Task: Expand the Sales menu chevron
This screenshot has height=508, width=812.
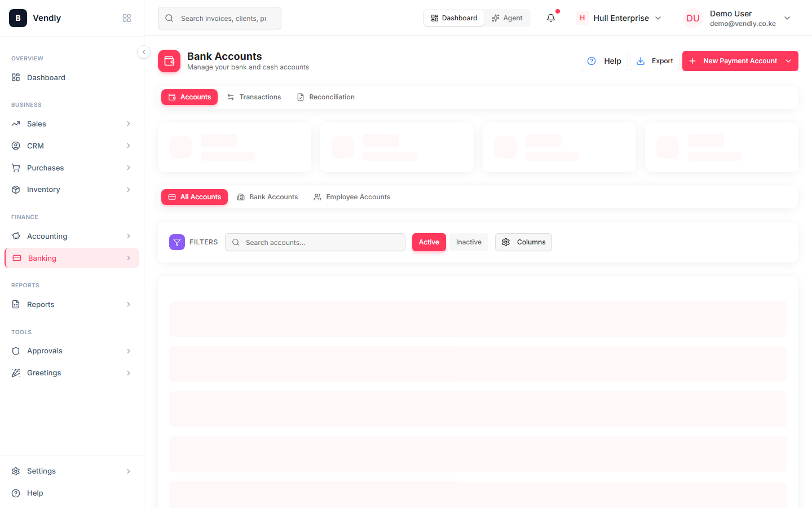Action: click(x=129, y=124)
